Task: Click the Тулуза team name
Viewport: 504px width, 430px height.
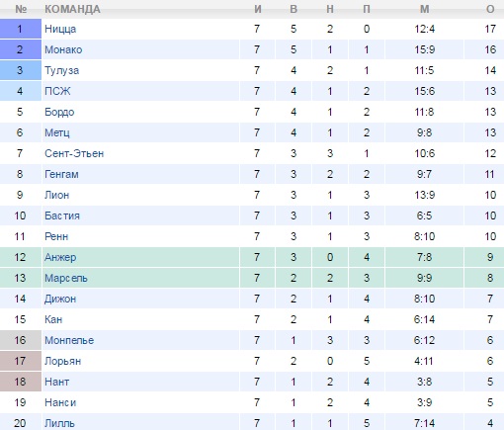Action: (x=61, y=71)
